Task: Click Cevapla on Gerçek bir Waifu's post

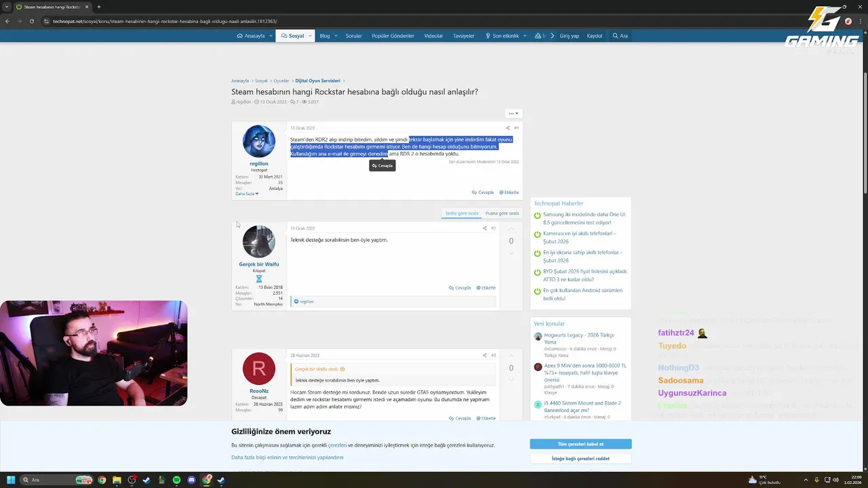Action: 460,288
